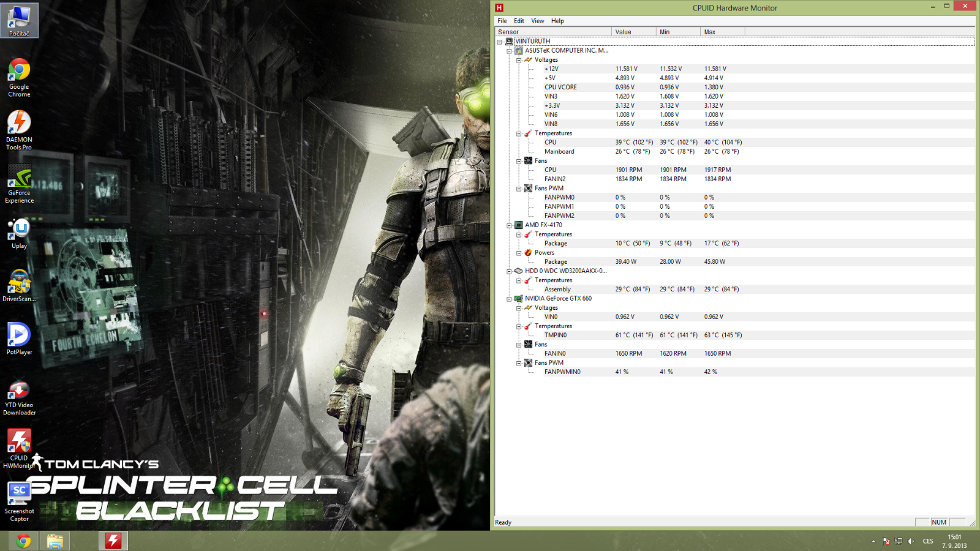Click NVIDIA GeForce GTX 660 icon
980x551 pixels.
pos(519,298)
